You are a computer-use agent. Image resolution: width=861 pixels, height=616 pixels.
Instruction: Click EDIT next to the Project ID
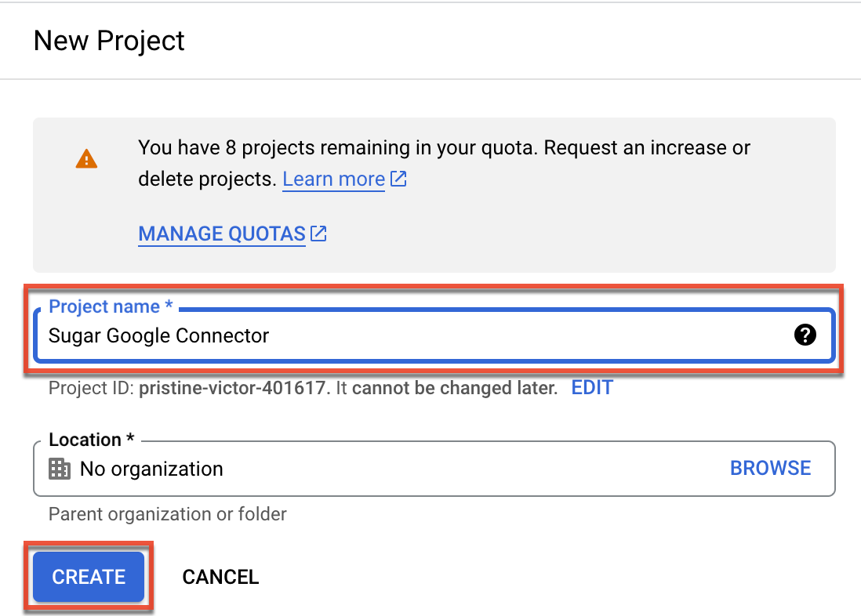click(x=592, y=387)
